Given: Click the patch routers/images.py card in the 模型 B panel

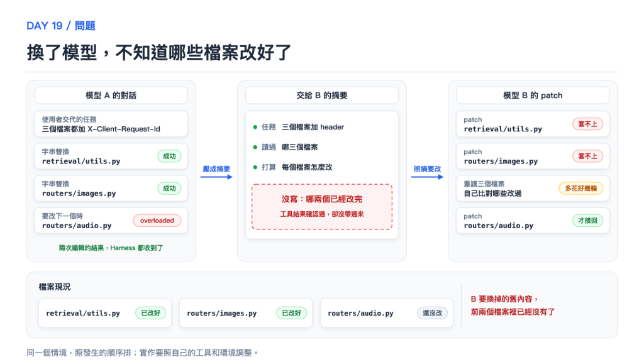Looking at the screenshot, I should click(x=533, y=156).
